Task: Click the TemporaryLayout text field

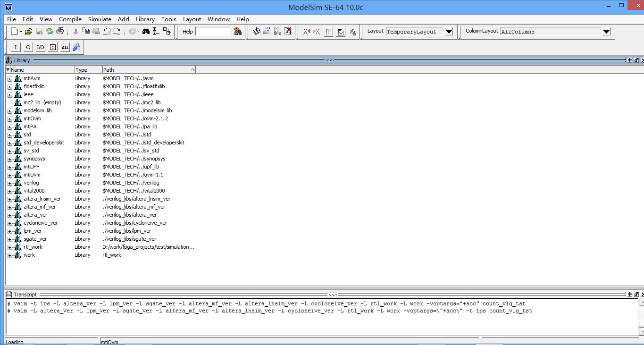Action: point(415,32)
